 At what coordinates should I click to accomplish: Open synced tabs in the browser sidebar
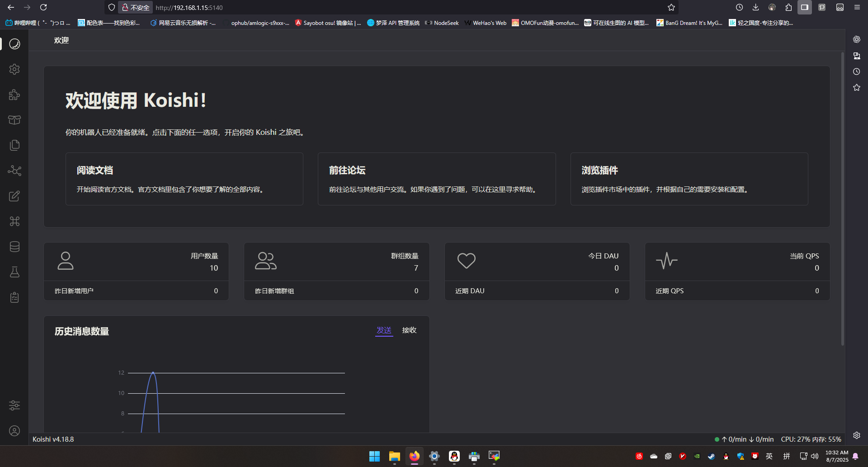[x=857, y=56]
